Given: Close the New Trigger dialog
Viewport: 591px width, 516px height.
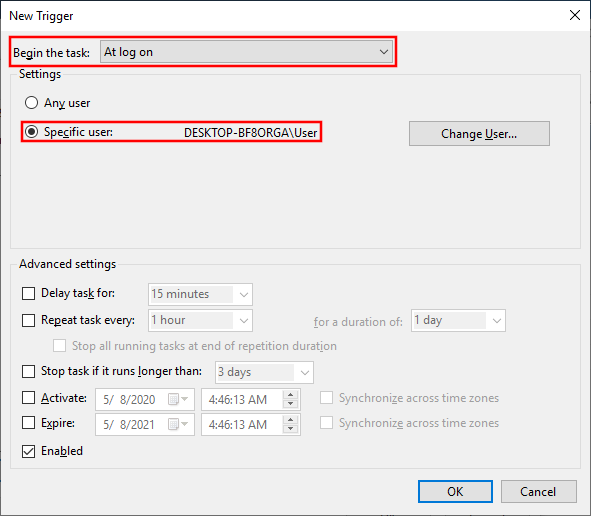Looking at the screenshot, I should point(575,15).
